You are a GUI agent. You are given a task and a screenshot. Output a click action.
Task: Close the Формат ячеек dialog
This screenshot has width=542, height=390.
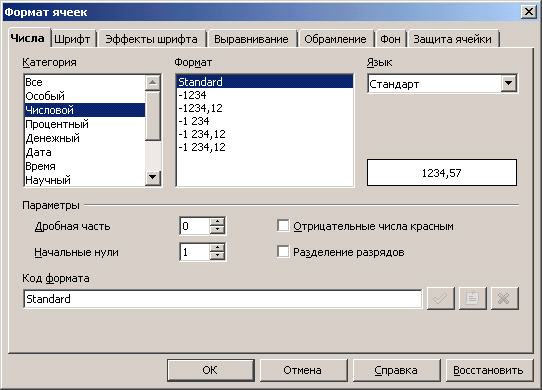click(529, 12)
